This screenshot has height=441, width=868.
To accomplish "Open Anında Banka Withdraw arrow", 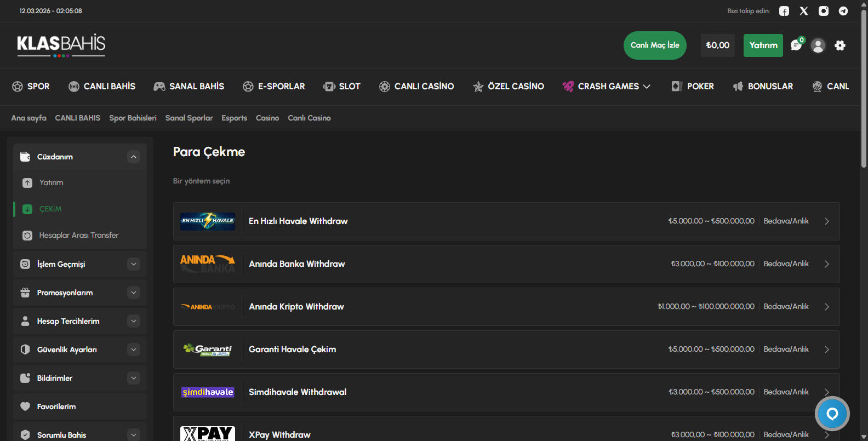I will (x=827, y=264).
